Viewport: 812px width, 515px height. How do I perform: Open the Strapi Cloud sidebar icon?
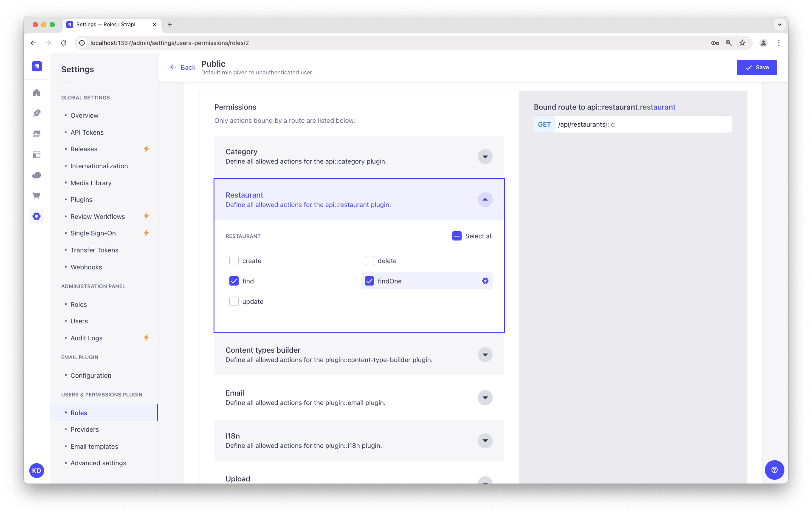(x=37, y=175)
